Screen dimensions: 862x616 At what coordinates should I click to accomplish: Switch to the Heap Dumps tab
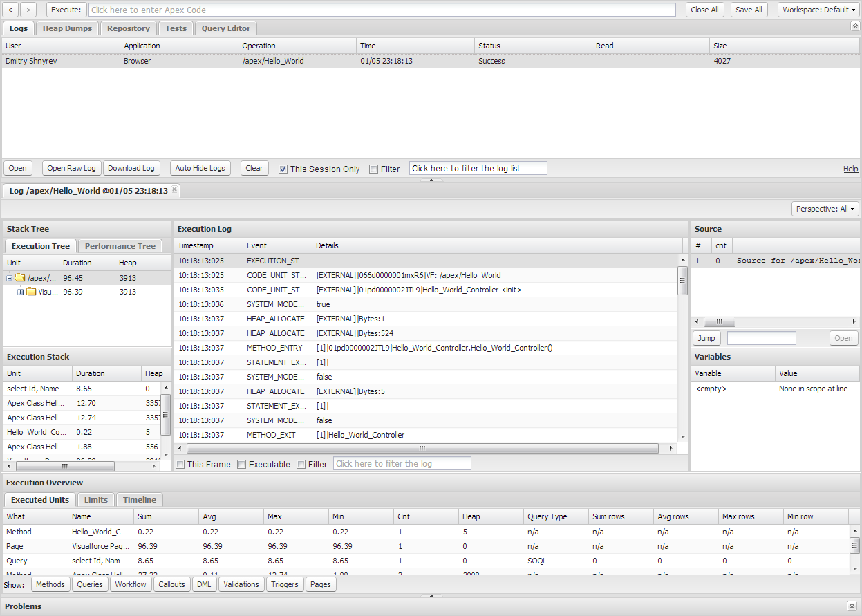tap(67, 28)
